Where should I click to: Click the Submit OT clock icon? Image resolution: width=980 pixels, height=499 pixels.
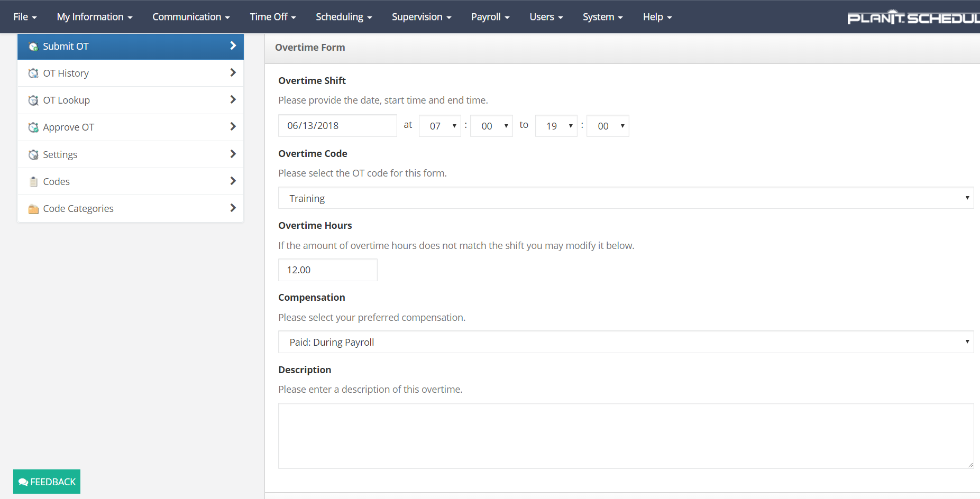(33, 47)
